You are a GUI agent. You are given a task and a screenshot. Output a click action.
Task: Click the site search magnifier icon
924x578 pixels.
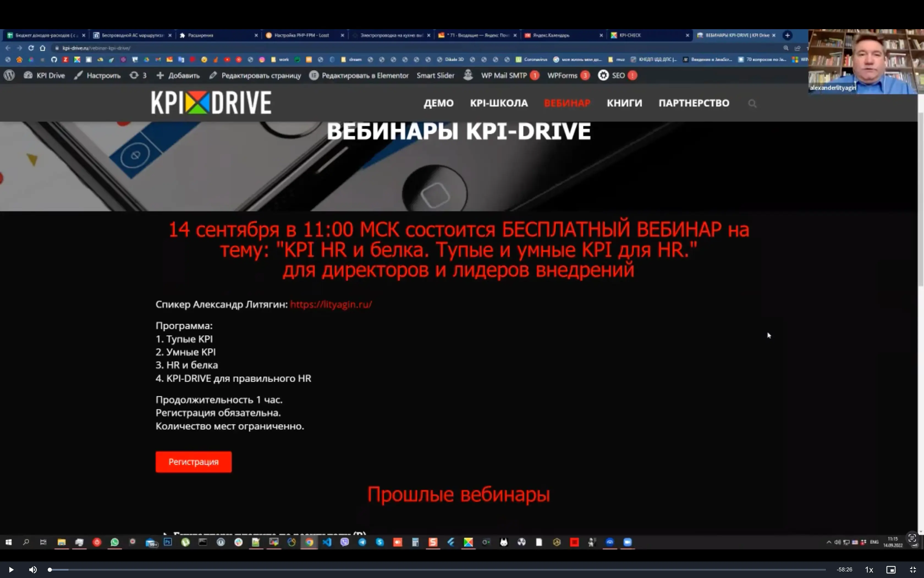[752, 103]
